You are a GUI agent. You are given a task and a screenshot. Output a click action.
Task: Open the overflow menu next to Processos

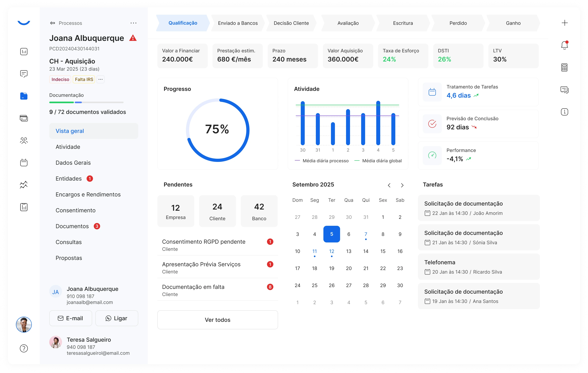coord(133,23)
